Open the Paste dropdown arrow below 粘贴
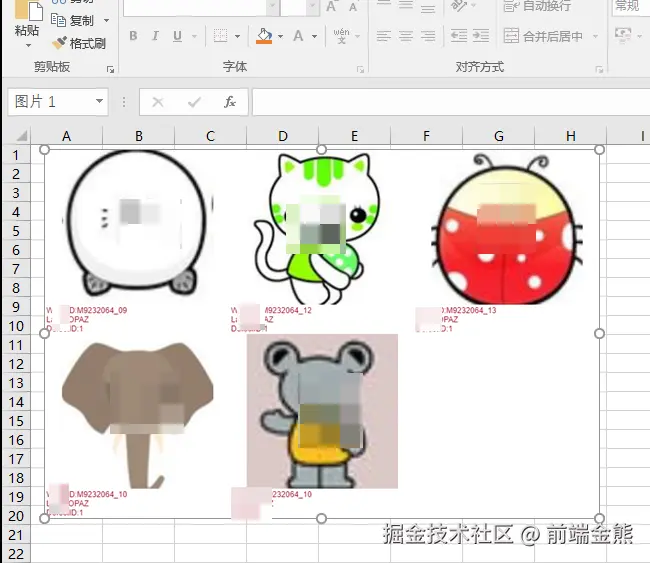 [x=28, y=45]
